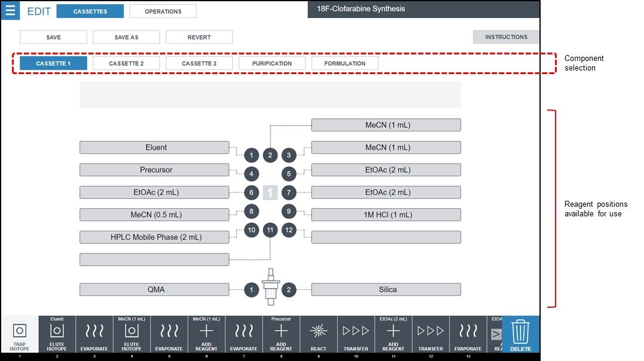
Task: Click the Delete trash can icon
Action: [x=520, y=335]
